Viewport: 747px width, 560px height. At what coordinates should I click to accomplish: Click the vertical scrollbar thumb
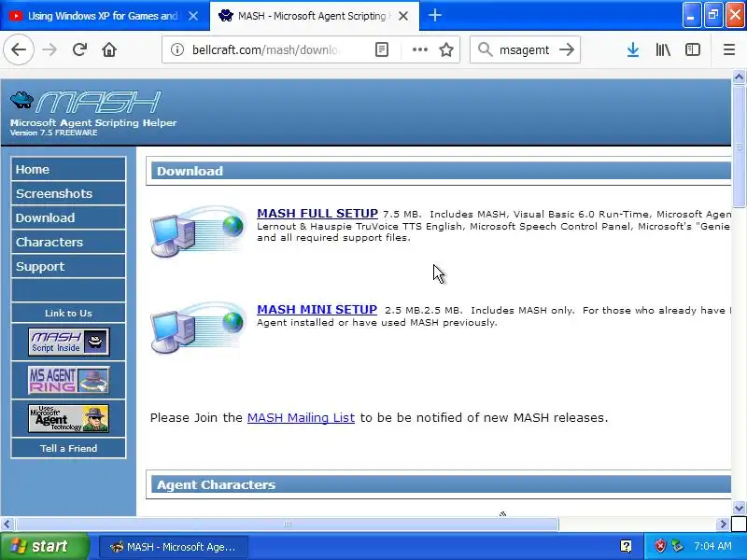[739, 147]
